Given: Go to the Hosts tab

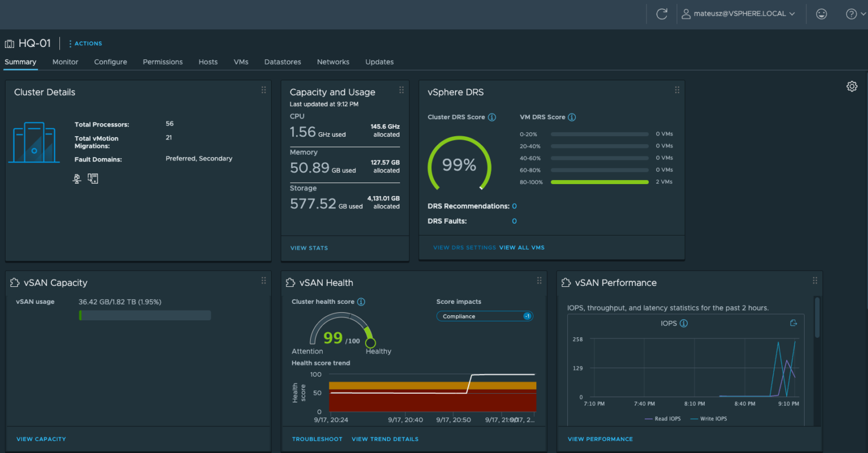Looking at the screenshot, I should click(x=208, y=62).
